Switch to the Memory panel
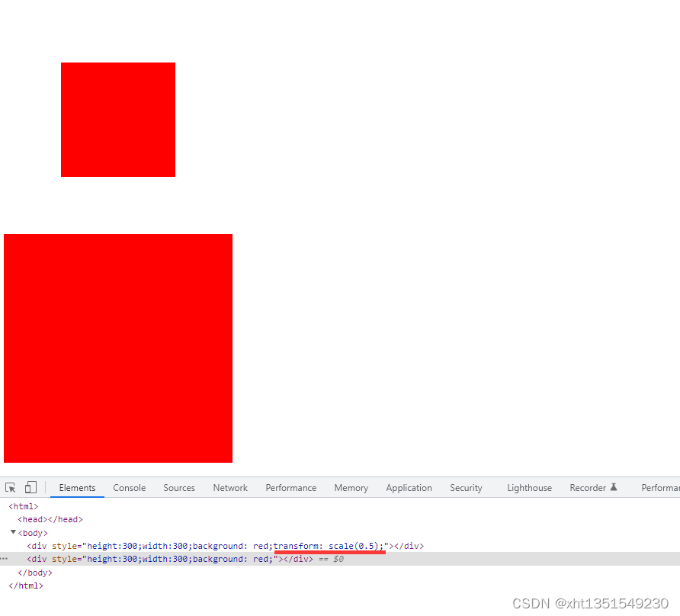Screen dimensions: 680x616 (x=351, y=488)
